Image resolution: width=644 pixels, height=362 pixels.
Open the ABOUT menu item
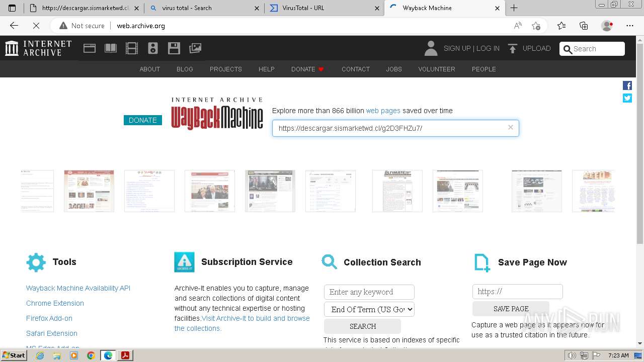[x=150, y=69]
